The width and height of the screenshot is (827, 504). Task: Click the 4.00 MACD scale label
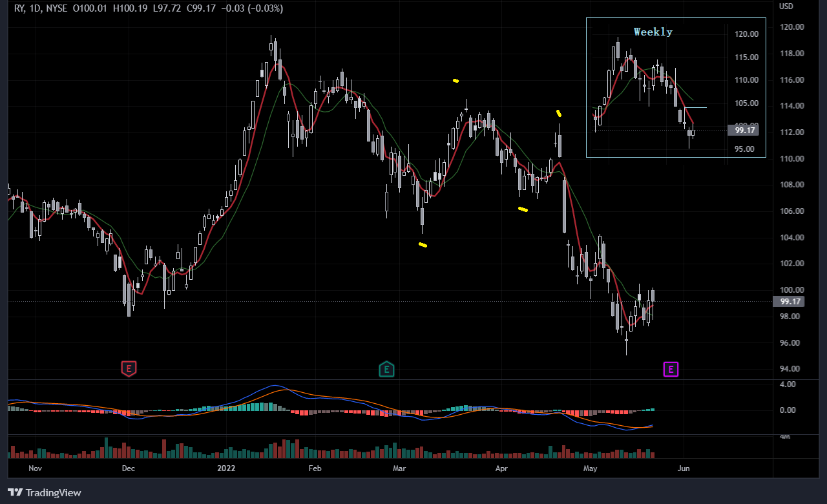[x=787, y=384]
